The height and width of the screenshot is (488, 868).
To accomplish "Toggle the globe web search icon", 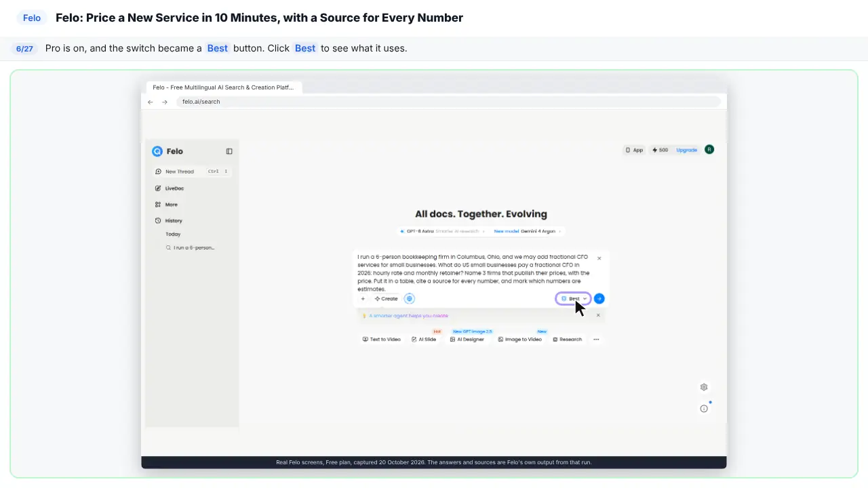I will point(409,298).
